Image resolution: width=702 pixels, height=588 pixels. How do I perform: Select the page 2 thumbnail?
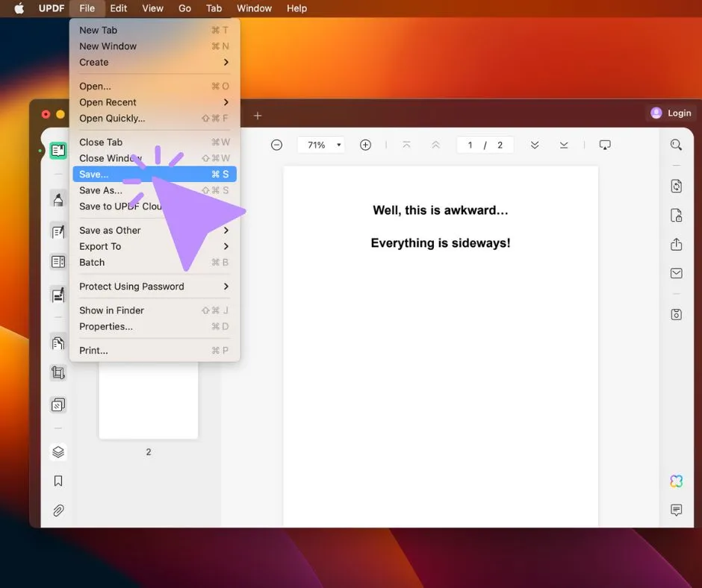(x=149, y=400)
